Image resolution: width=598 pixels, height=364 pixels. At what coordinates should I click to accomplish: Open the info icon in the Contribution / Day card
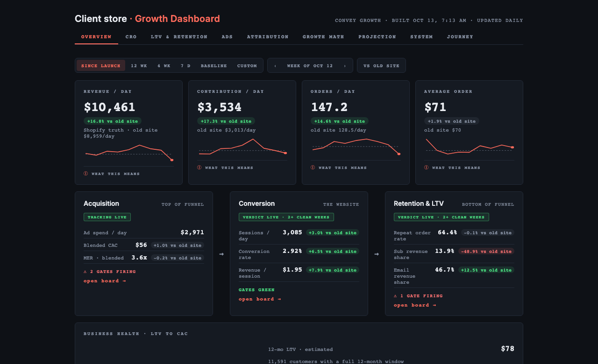(199, 168)
